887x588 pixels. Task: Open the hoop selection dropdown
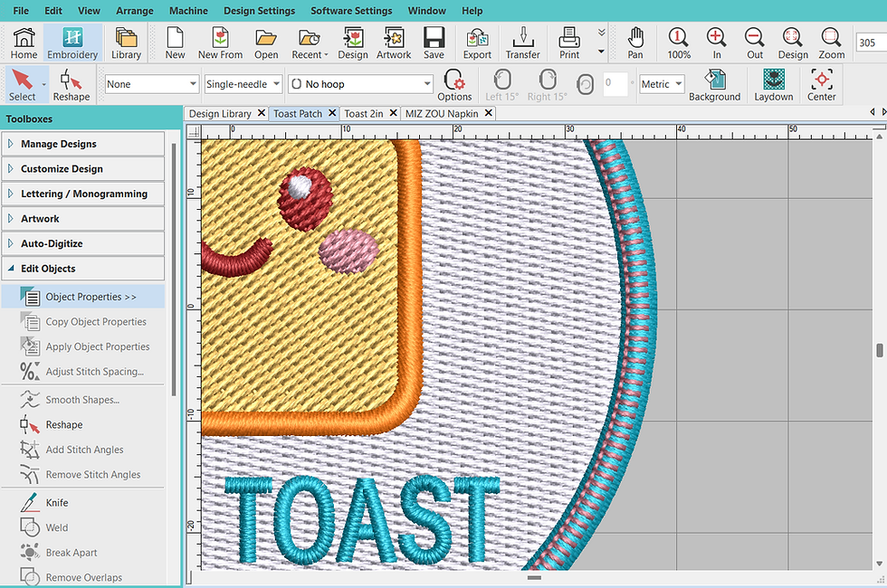pos(359,82)
